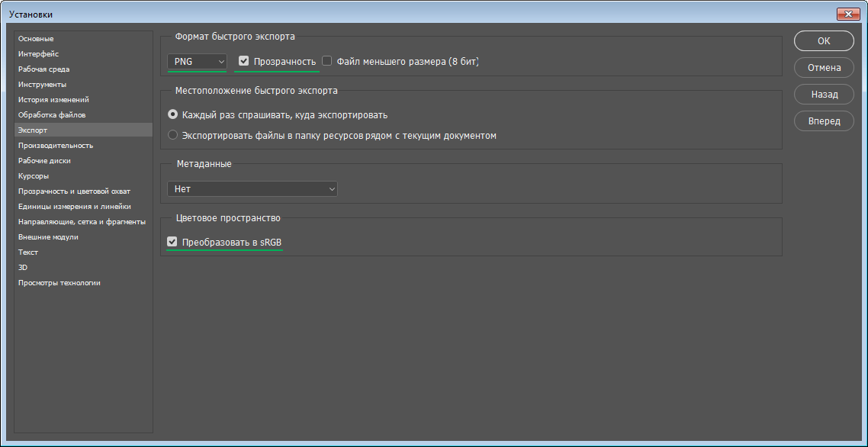The width and height of the screenshot is (868, 447).
Task: Switch to Рабочая среда section
Action: pos(84,69)
